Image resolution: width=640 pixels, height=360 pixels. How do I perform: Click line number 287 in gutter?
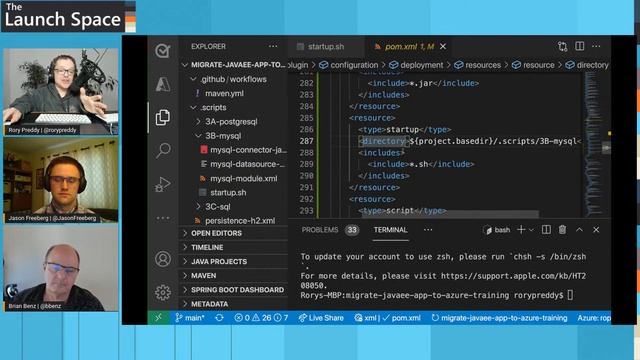pyautogui.click(x=307, y=141)
